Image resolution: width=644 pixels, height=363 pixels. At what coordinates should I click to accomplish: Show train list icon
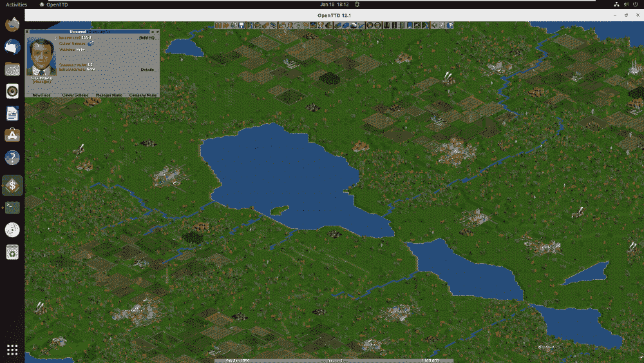coord(337,26)
